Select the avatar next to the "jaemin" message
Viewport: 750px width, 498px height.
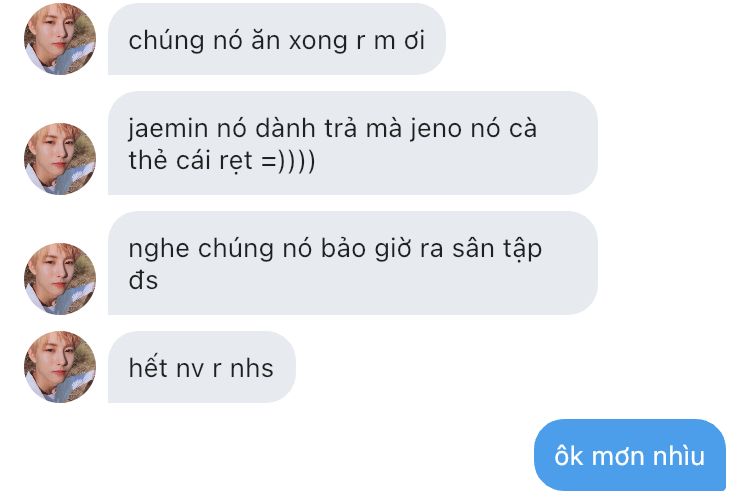click(x=60, y=158)
